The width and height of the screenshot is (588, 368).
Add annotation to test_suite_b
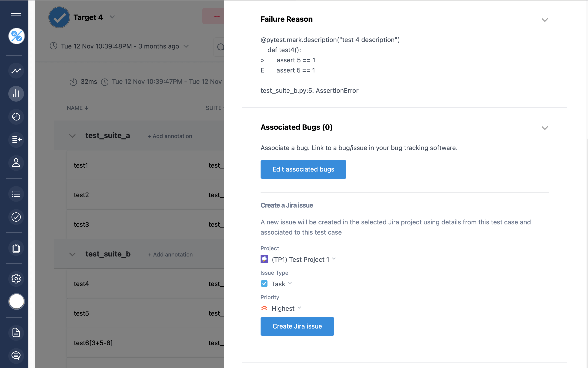point(170,255)
